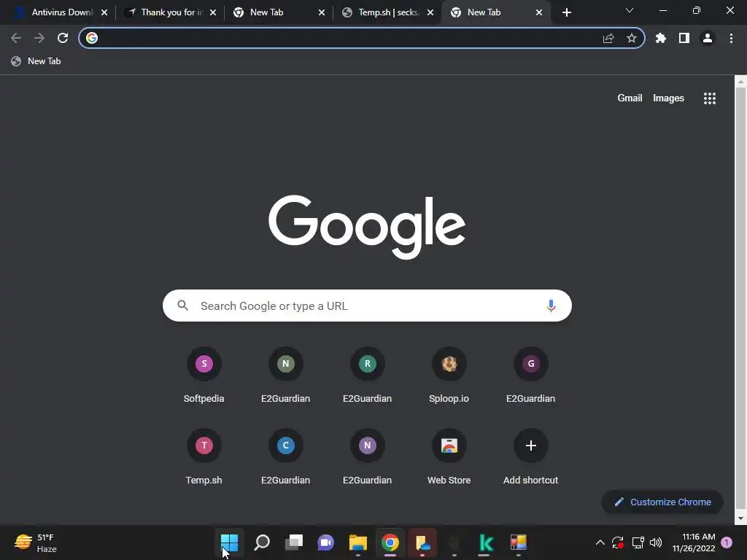Open the E2Guardian shortcut with C icon
The height and width of the screenshot is (560, 747).
tap(285, 457)
